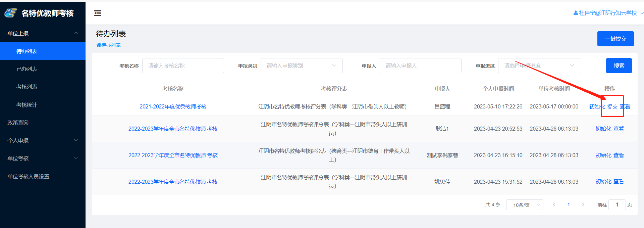Viewport: 644px width, 228px height.
Task: Collapse the 单位上报 sidebar section
Action: pyautogui.click(x=76, y=33)
